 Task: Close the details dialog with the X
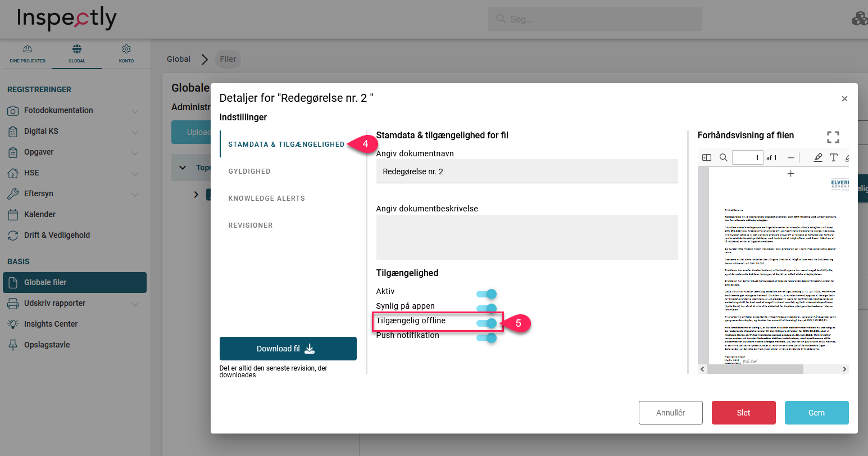pos(844,99)
